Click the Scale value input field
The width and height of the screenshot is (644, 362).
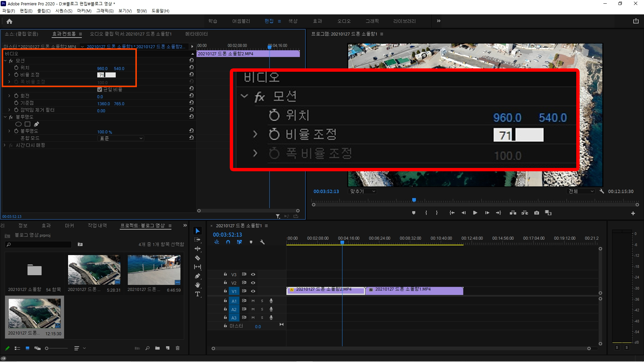[107, 75]
